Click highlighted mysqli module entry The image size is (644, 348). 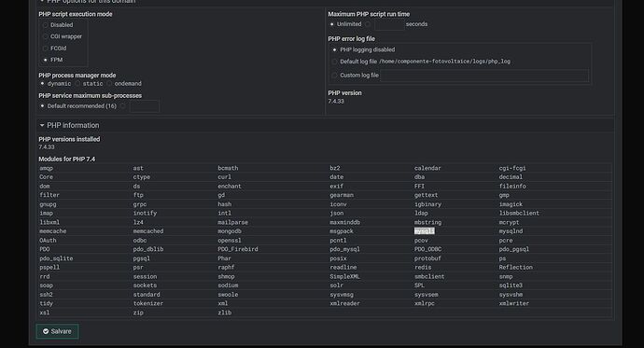click(424, 231)
